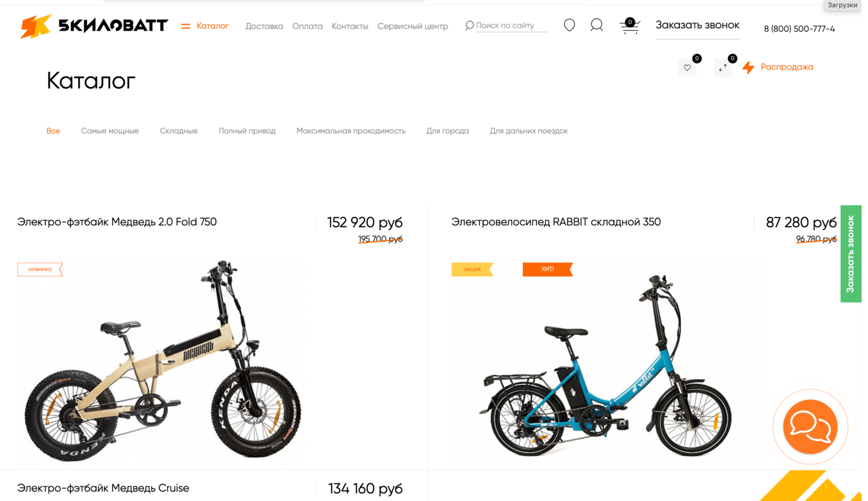Open the user account profile icon
The width and height of the screenshot is (868, 501).
pyautogui.click(x=597, y=25)
